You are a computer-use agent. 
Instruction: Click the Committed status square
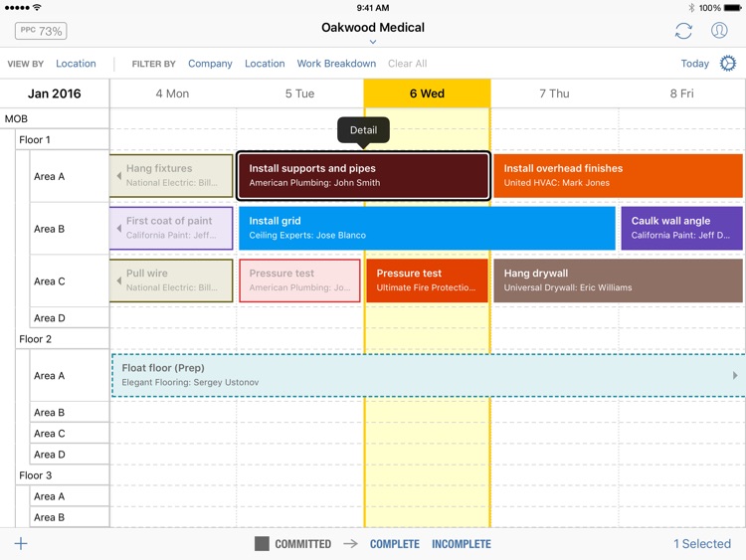tap(262, 544)
